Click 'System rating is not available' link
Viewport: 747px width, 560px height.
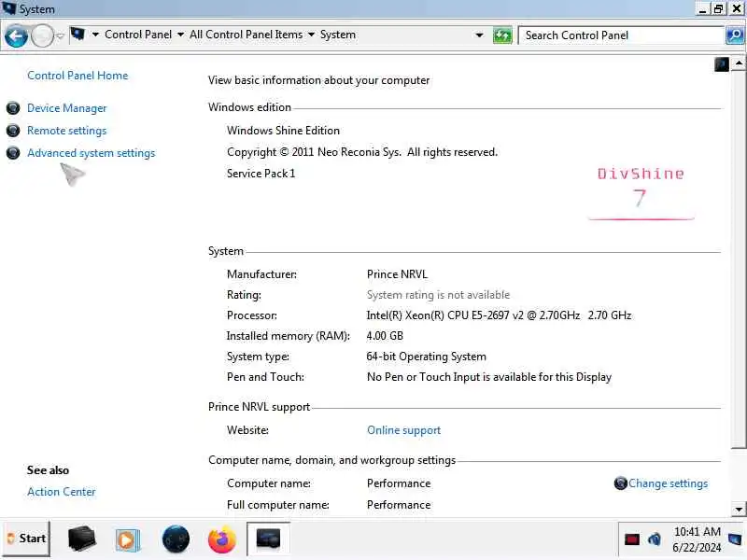click(x=438, y=295)
